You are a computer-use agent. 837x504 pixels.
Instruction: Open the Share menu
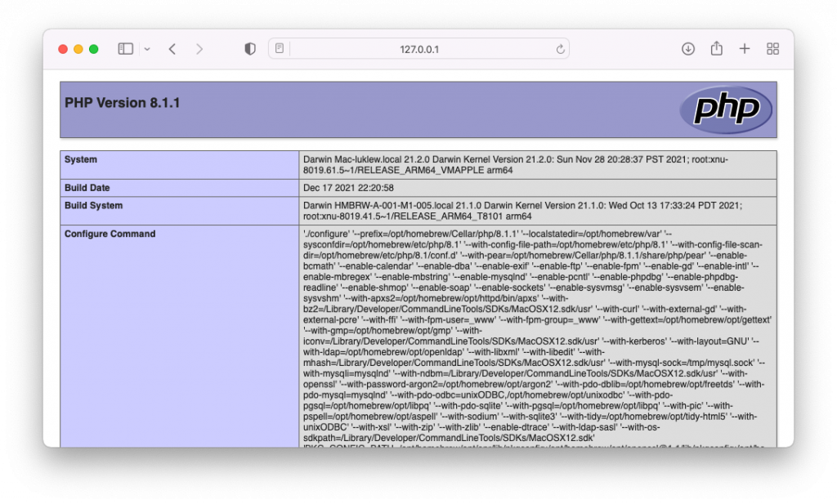tap(716, 48)
